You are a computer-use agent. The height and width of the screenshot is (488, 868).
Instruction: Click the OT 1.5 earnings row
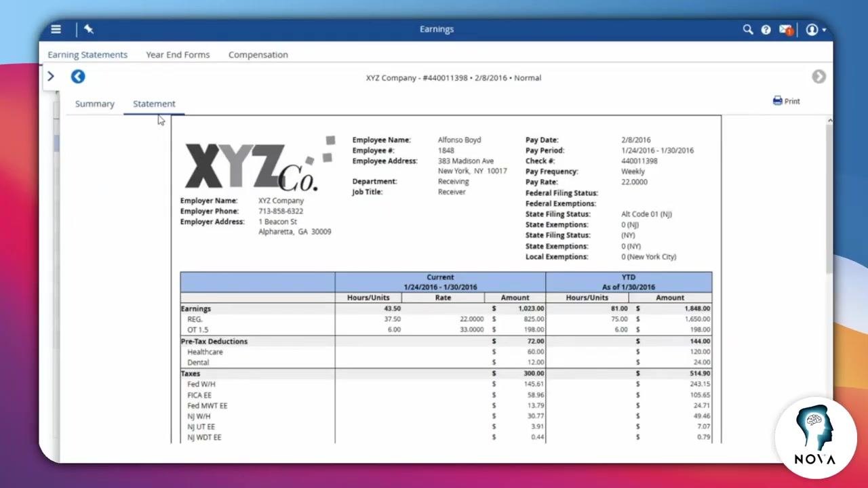446,329
